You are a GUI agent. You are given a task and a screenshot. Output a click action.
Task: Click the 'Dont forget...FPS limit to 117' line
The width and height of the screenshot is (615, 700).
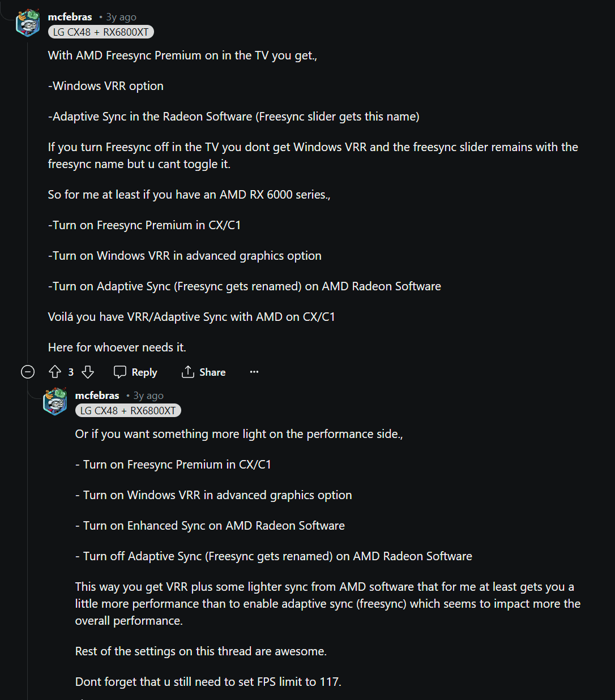point(208,682)
